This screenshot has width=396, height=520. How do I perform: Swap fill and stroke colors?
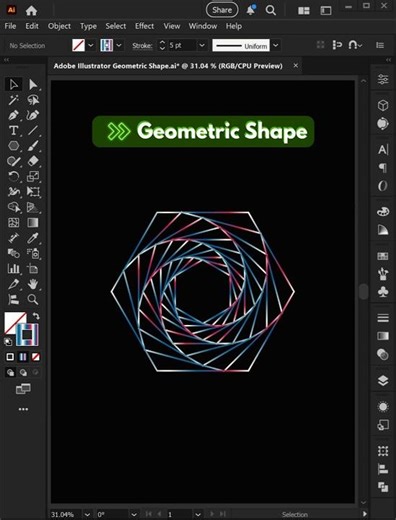[x=36, y=316]
